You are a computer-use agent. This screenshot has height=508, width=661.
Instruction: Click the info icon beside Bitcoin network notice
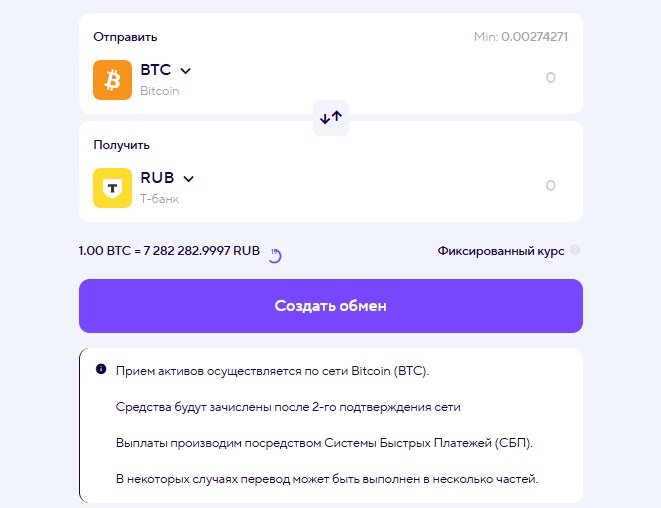tap(100, 369)
